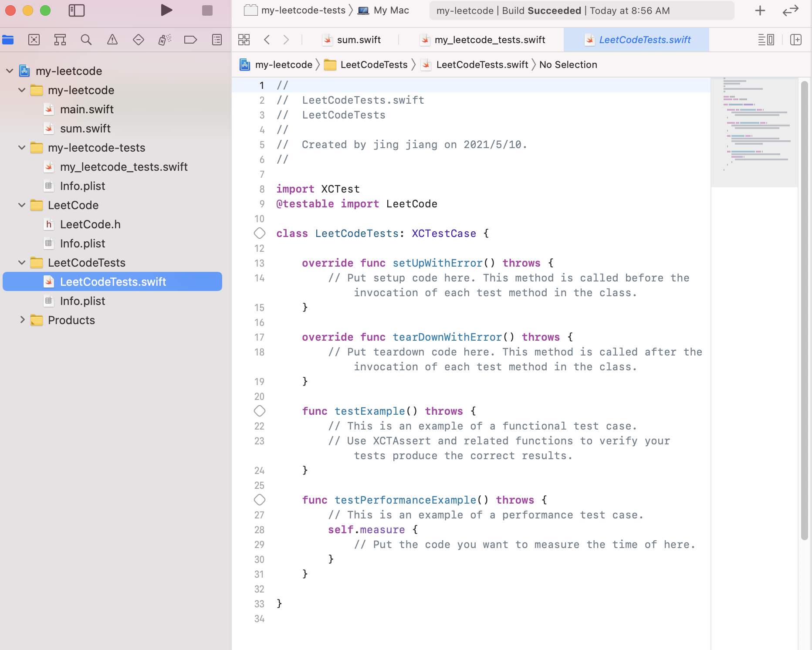812x650 pixels.
Task: Click LeetCodeTests folder in jump bar
Action: [366, 65]
